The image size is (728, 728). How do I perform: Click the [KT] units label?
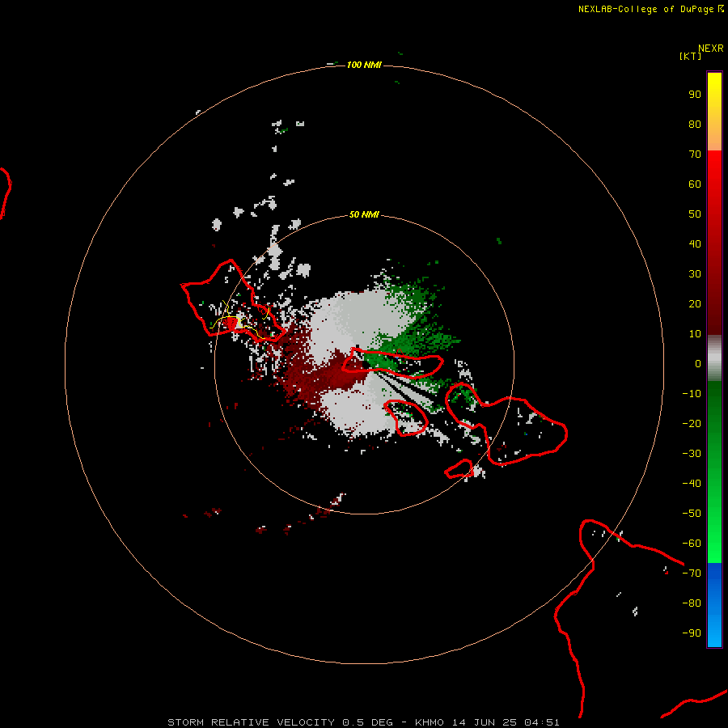point(690,56)
